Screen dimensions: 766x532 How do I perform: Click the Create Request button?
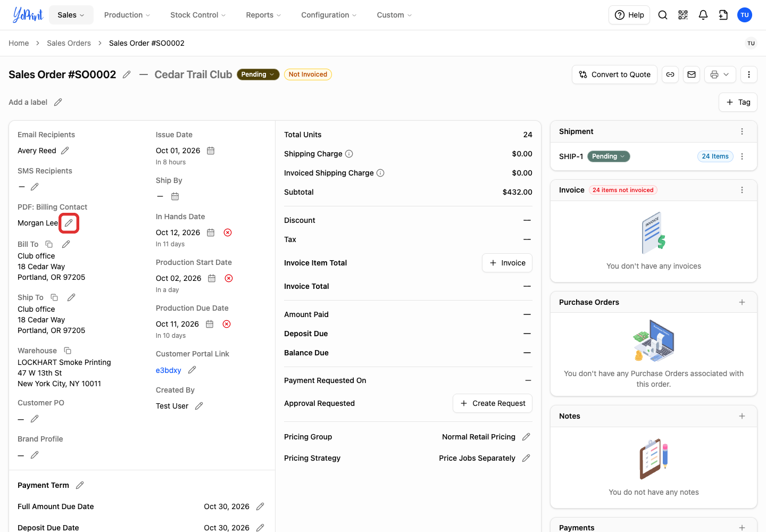tap(493, 403)
